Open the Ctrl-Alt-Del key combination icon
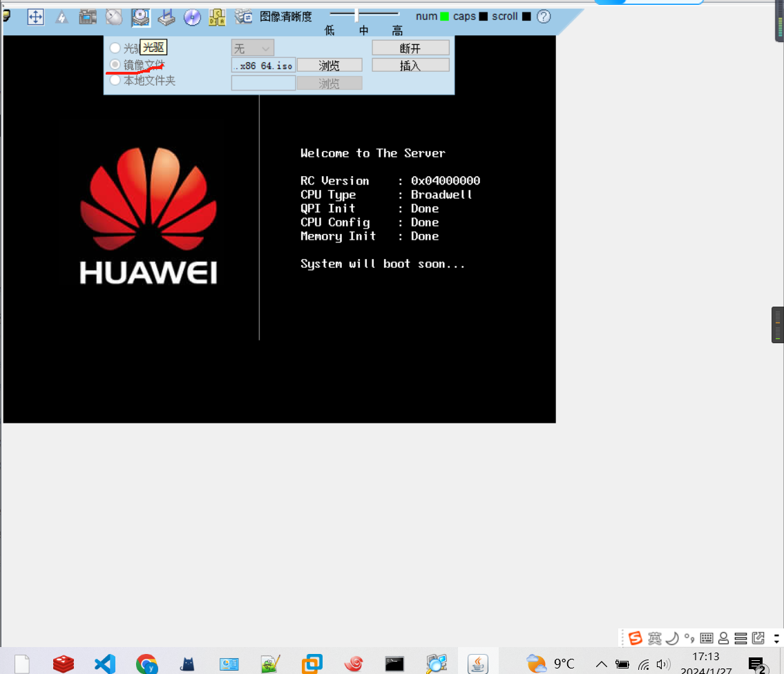The width and height of the screenshot is (784, 674). tap(217, 17)
